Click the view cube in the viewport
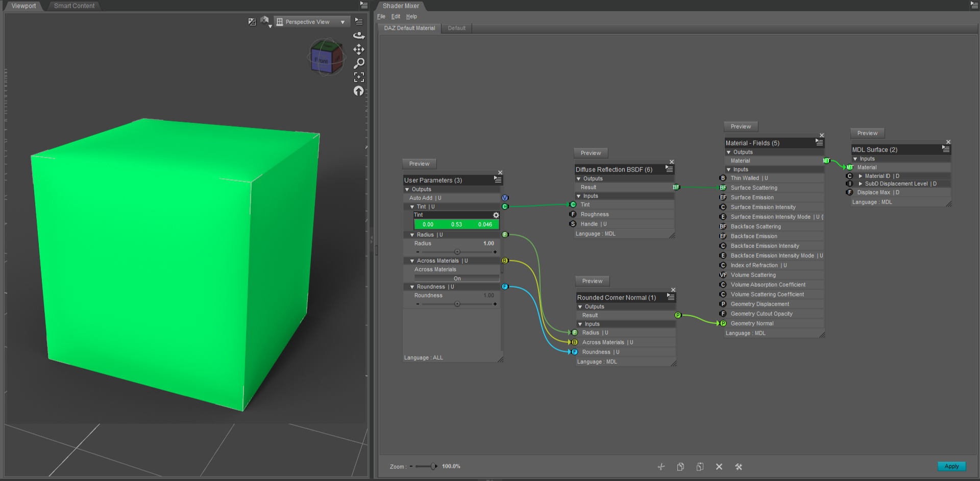Image resolution: width=980 pixels, height=481 pixels. point(327,57)
